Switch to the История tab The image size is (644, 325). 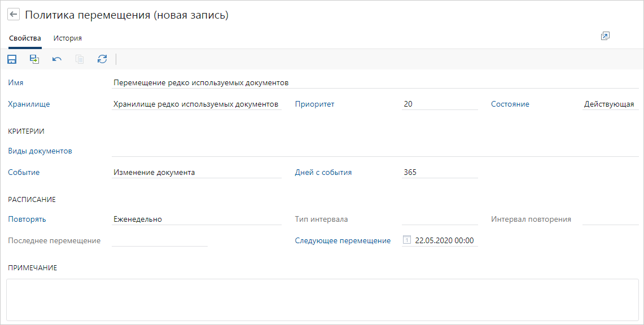[x=68, y=38]
